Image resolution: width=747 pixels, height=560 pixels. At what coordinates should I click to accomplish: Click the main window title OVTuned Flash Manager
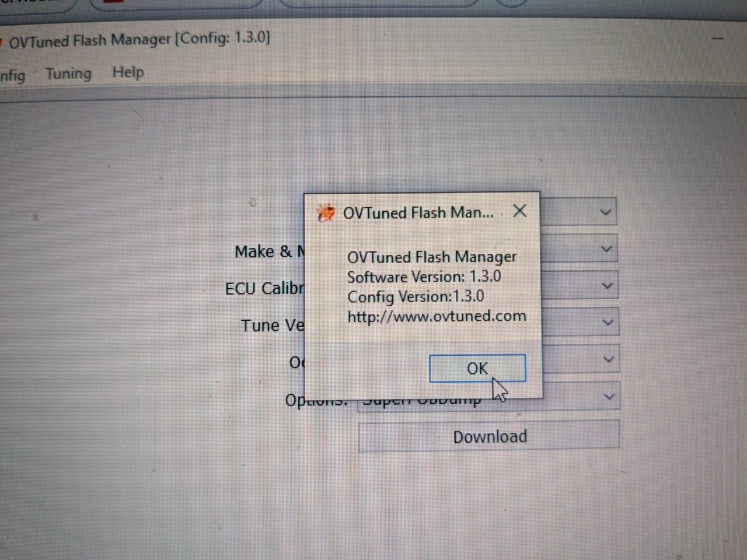139,40
